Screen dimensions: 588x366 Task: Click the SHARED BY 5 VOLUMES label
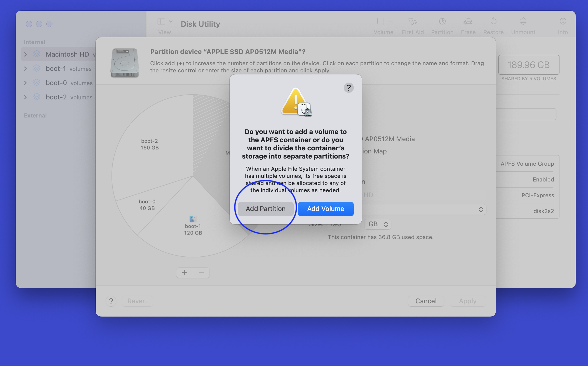tap(529, 79)
